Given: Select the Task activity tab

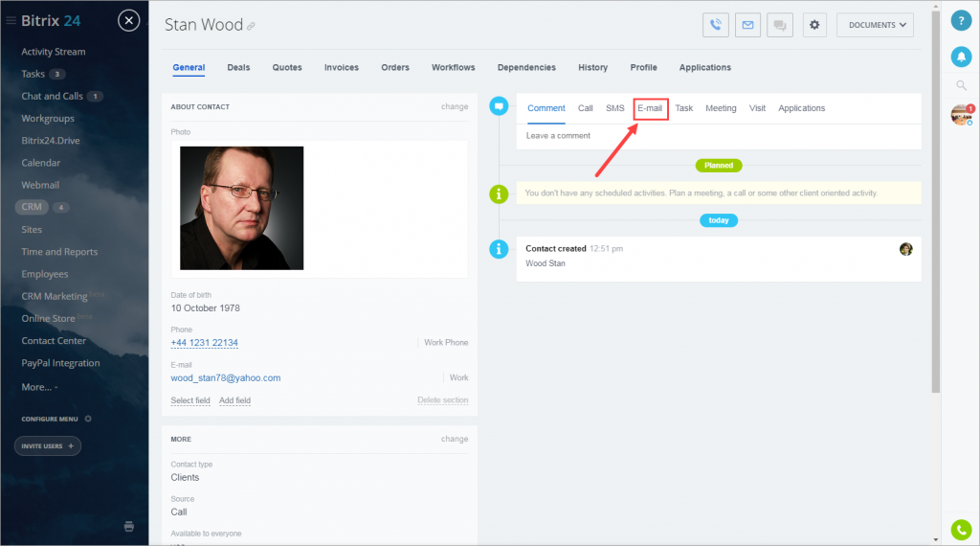Looking at the screenshot, I should (683, 108).
